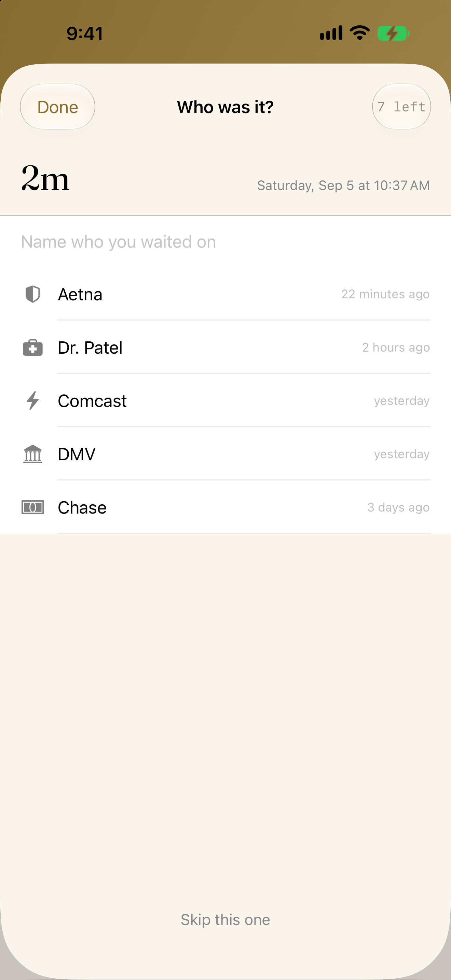Tap the cellular signal bars icon

tap(331, 33)
